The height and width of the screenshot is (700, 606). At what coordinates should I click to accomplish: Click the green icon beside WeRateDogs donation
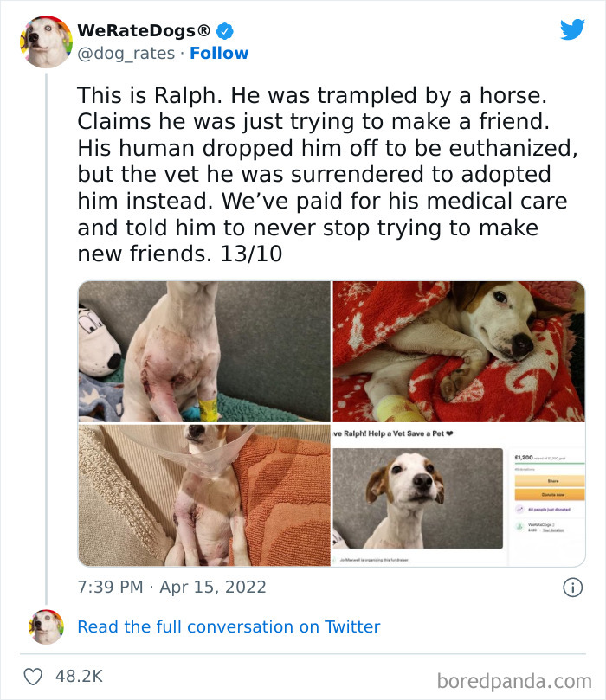click(520, 527)
